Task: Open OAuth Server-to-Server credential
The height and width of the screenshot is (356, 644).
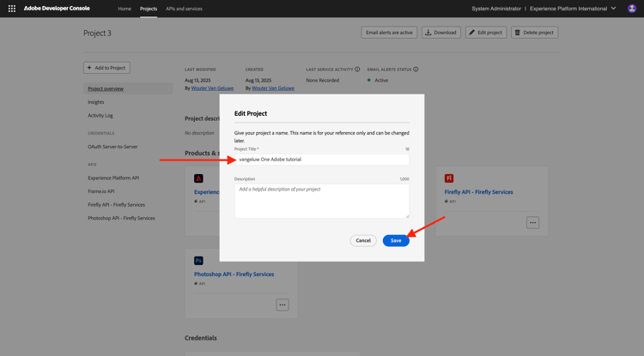Action: (112, 147)
